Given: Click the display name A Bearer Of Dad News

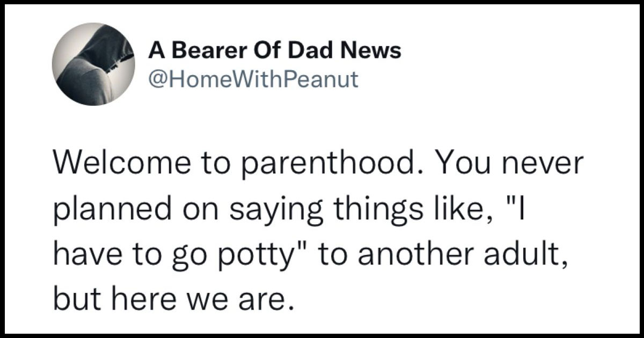Looking at the screenshot, I should point(275,51).
